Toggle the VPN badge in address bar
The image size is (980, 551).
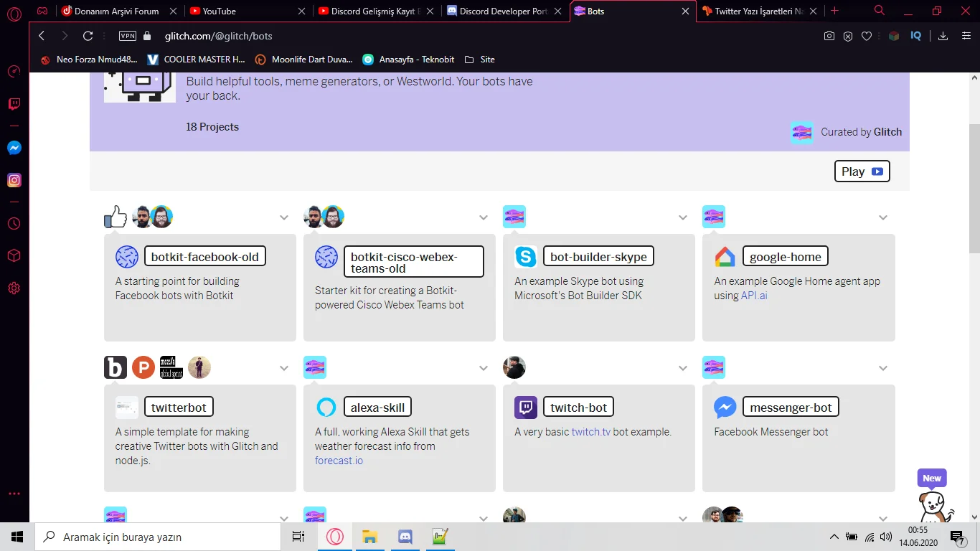(x=128, y=36)
